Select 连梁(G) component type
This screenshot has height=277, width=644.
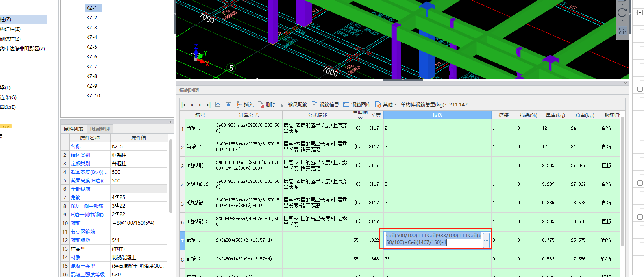click(x=8, y=97)
